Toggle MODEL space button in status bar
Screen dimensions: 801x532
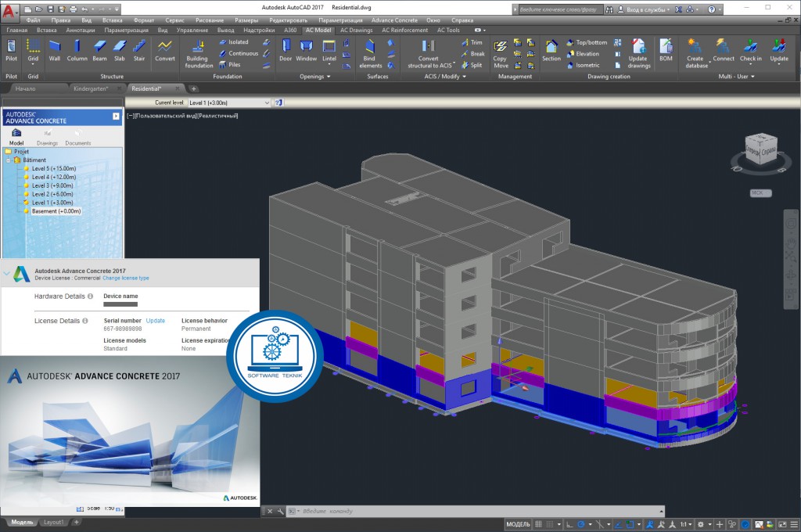click(519, 524)
